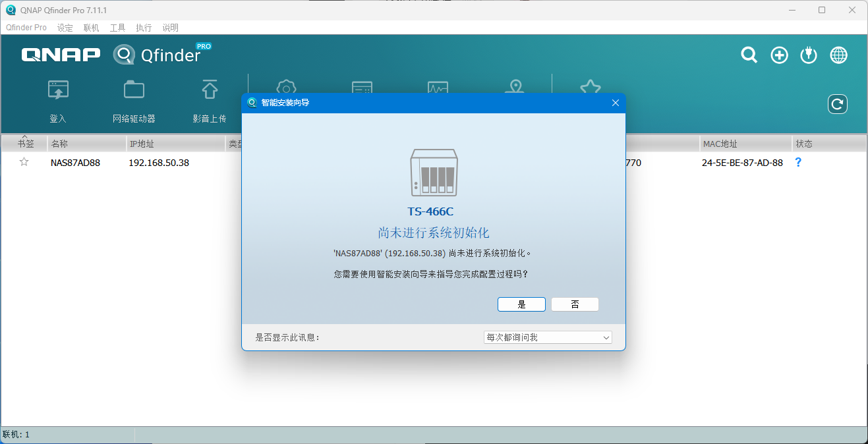Viewport: 868px width, 444px height.
Task: Sort by MAC地址 column header
Action: click(x=745, y=144)
